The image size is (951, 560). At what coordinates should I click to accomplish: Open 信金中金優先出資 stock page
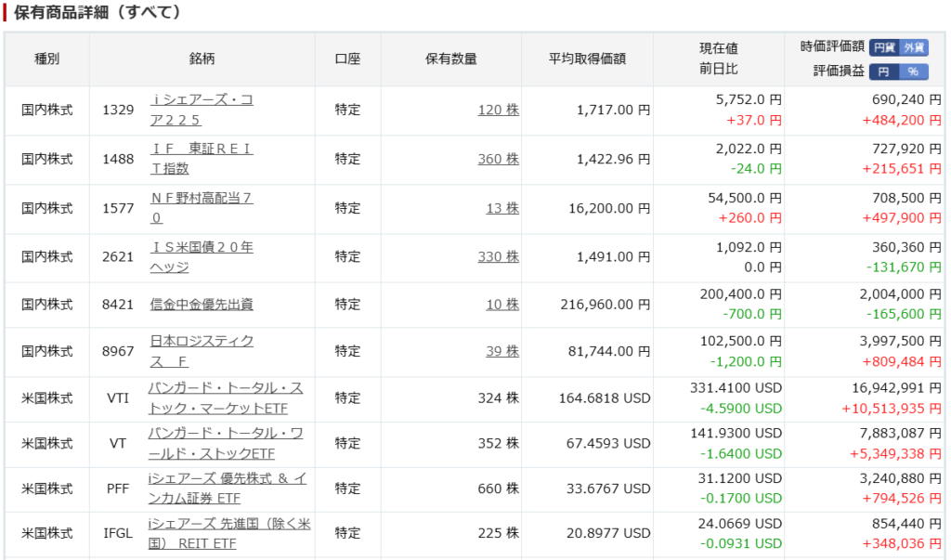click(x=202, y=305)
